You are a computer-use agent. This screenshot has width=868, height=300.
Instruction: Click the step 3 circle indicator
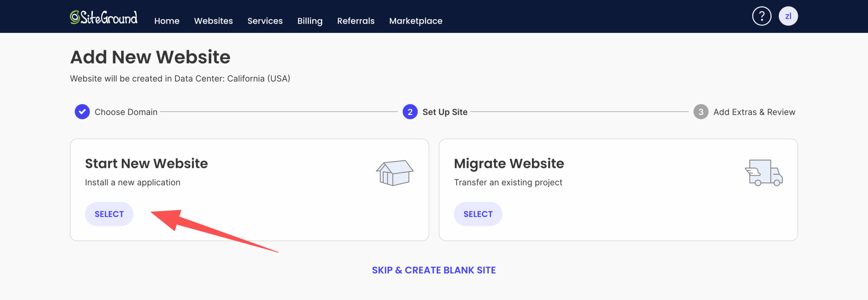pyautogui.click(x=701, y=112)
